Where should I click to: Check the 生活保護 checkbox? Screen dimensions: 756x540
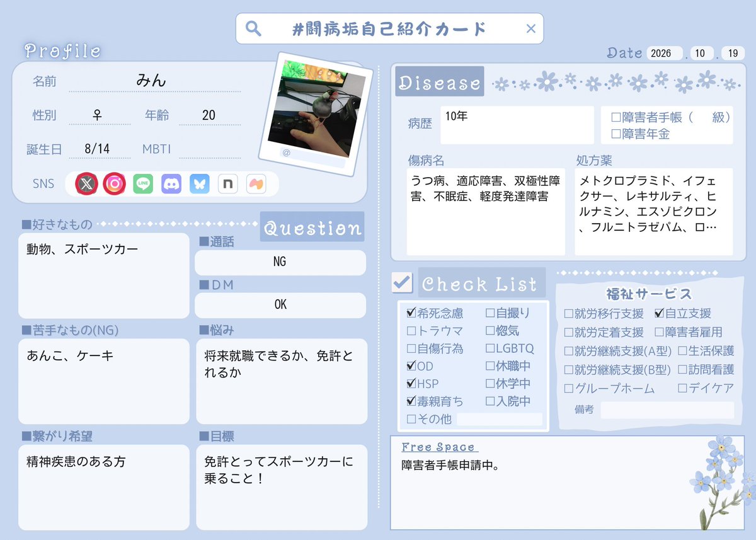pyautogui.click(x=682, y=350)
